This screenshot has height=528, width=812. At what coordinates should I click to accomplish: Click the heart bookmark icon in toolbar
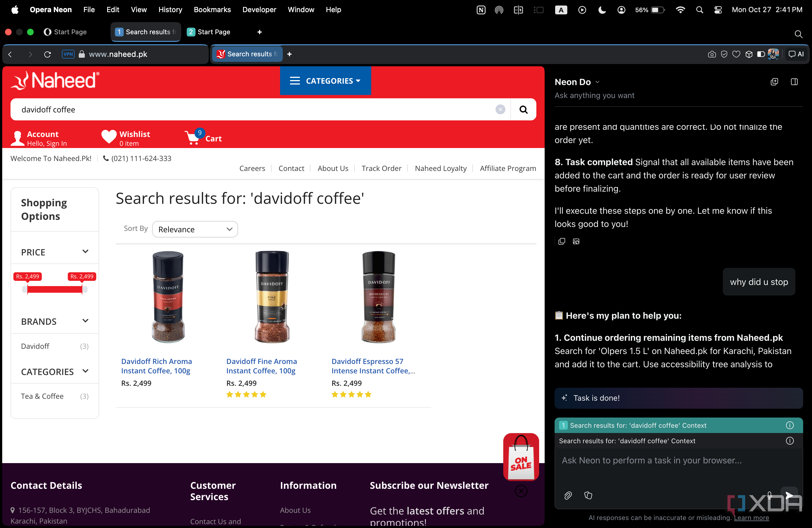[x=736, y=54]
